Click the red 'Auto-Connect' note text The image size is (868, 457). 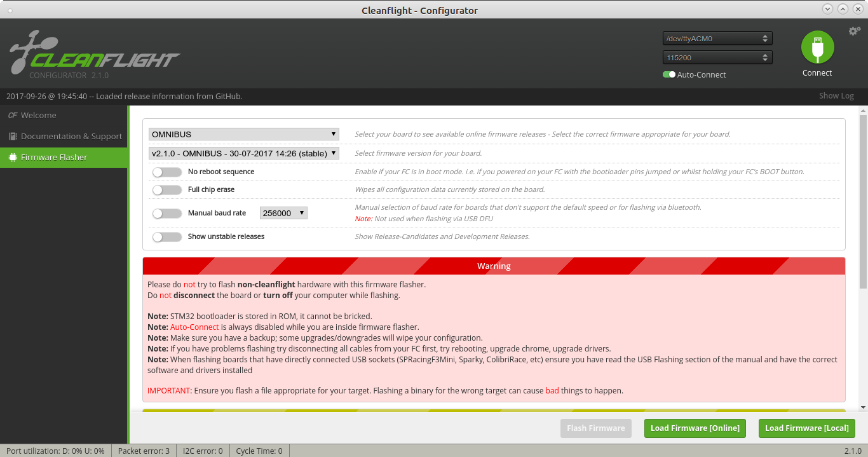pyautogui.click(x=194, y=327)
